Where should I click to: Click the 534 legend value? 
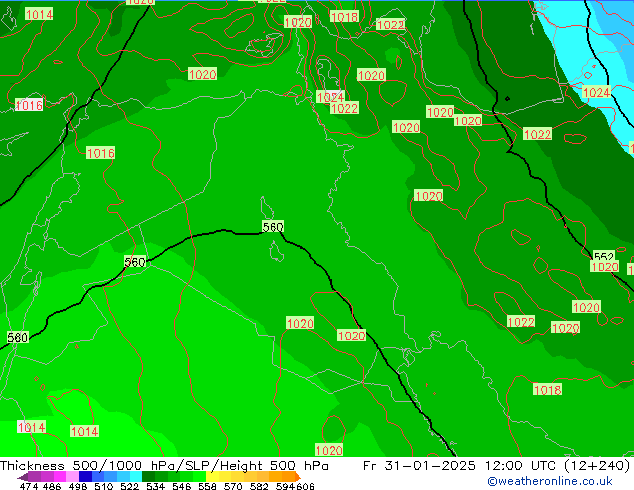155,486
